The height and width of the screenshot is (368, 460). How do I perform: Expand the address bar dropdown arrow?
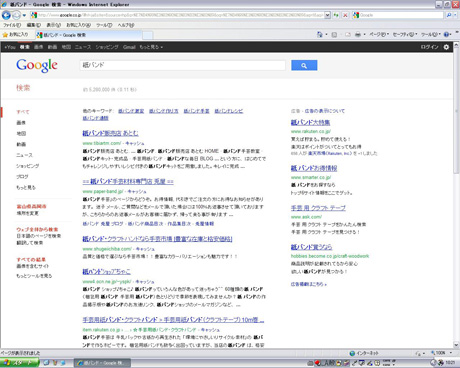(327, 15)
